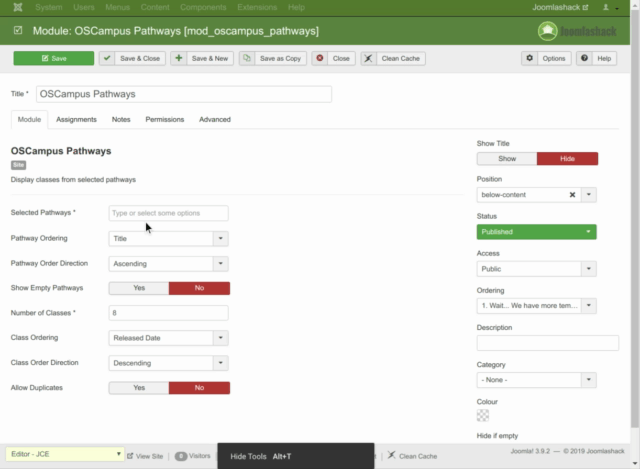Open the Class Ordering dropdown
640x469 pixels.
click(x=168, y=338)
